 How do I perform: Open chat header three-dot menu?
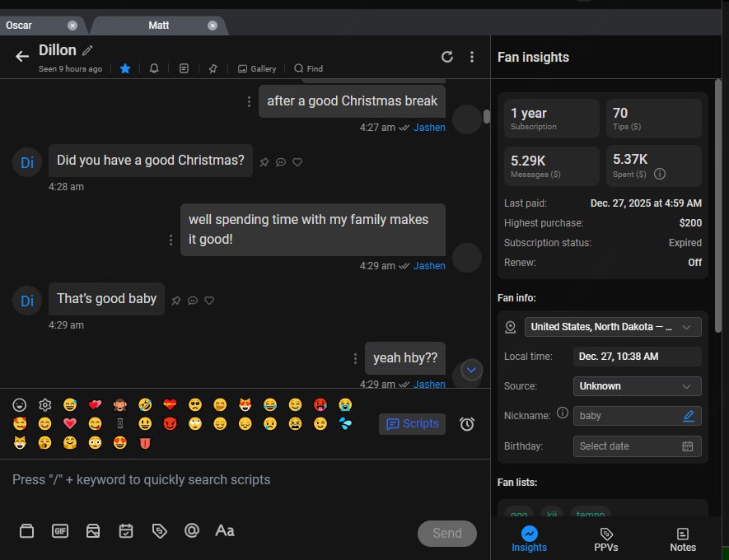point(472,57)
